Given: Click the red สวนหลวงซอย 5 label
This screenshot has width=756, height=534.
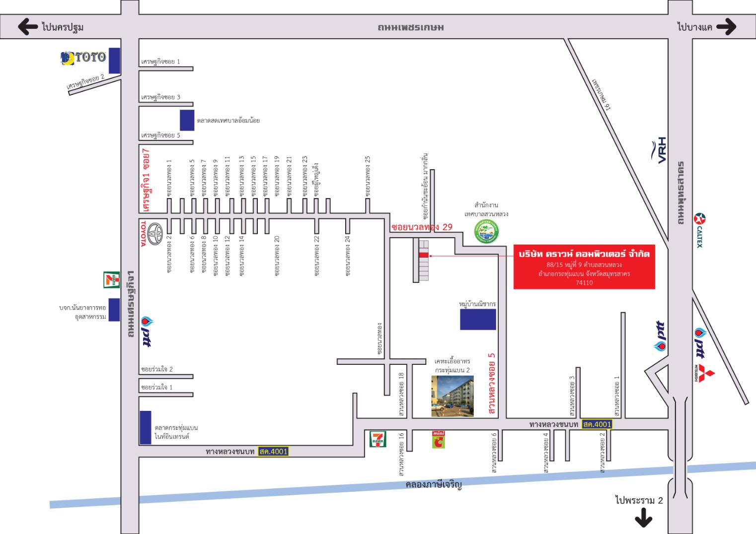Looking at the screenshot, I should [492, 383].
